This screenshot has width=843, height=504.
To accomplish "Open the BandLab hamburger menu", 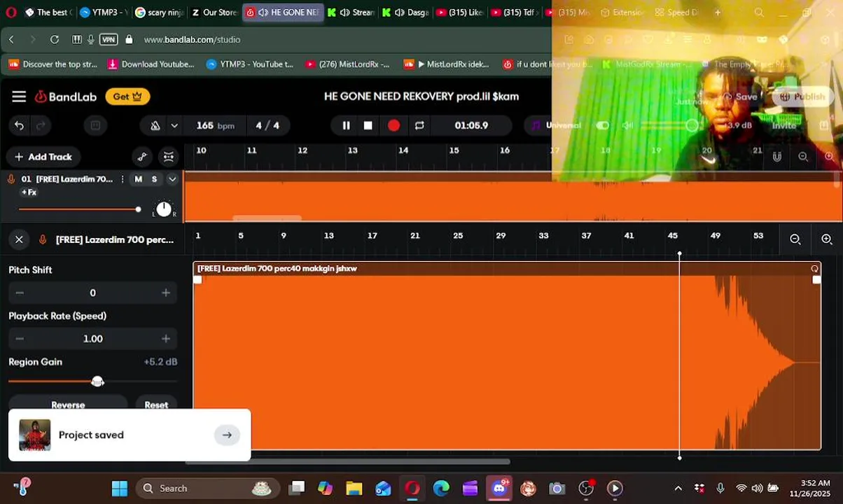I will [x=19, y=97].
